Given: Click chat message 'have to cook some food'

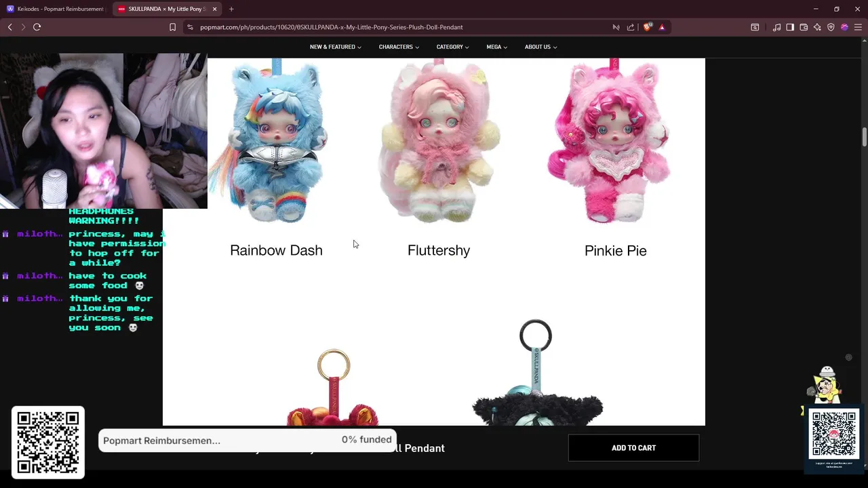Looking at the screenshot, I should click(107, 281).
